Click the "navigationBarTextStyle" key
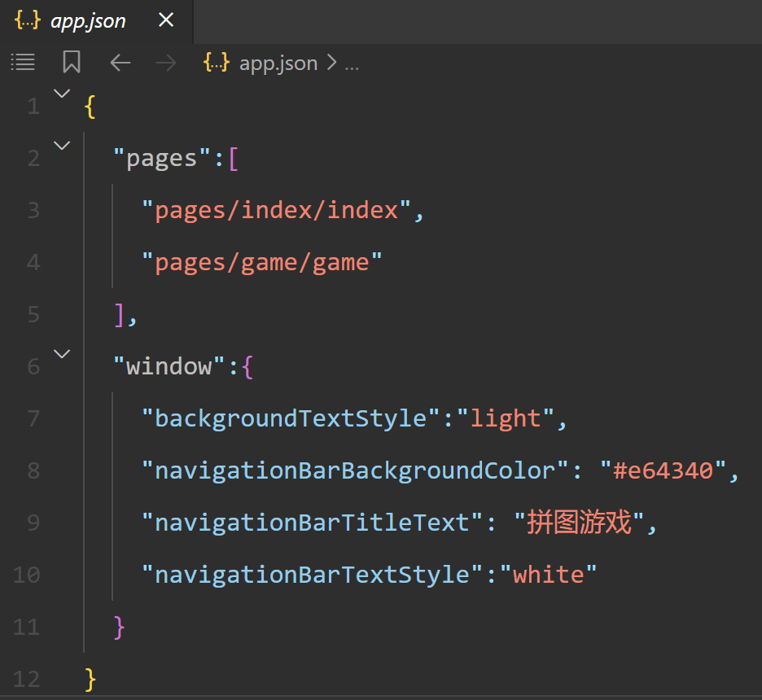Screen dimensions: 762x700 [312, 575]
